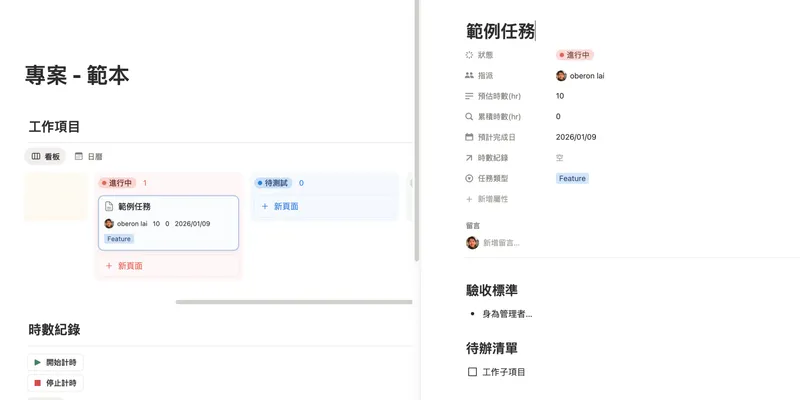The image size is (800, 400).
Task: Click the 指派 property label
Action: coord(485,76)
